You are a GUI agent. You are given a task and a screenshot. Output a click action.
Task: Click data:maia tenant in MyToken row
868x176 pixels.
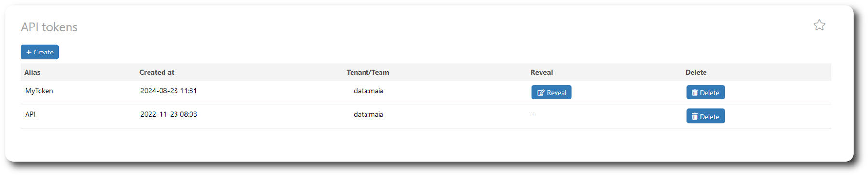coord(368,91)
